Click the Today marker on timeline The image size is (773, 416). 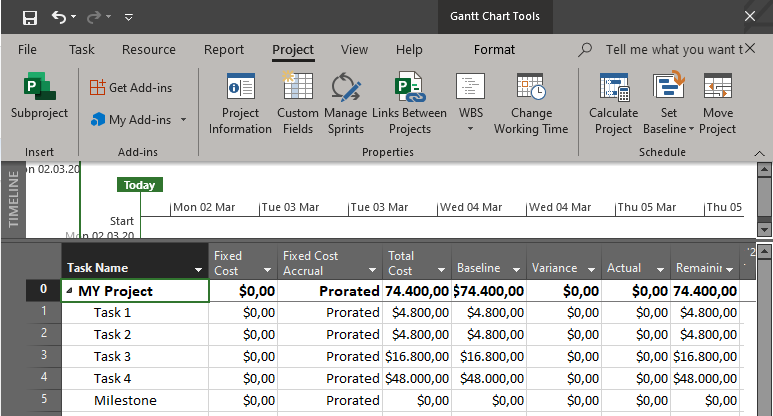point(139,185)
